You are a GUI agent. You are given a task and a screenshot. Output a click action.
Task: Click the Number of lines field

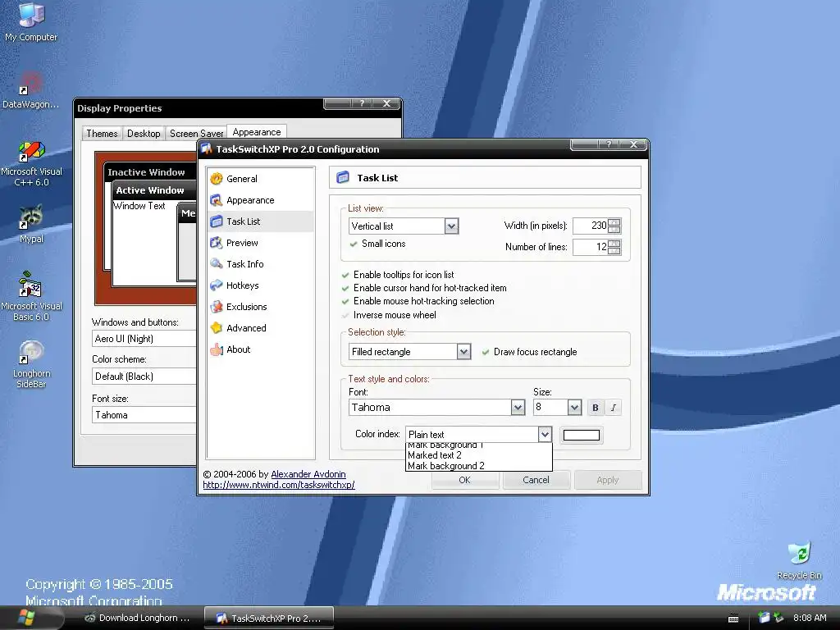tap(590, 246)
